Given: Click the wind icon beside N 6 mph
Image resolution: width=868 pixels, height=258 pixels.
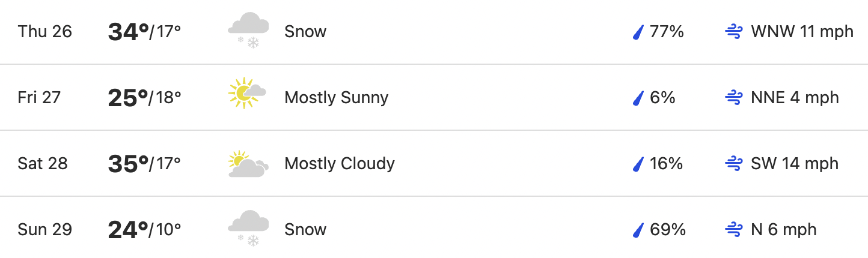Looking at the screenshot, I should click(734, 230).
